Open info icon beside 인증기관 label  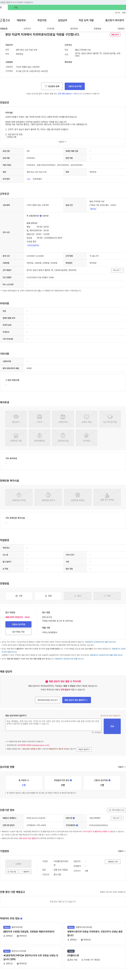(x=74, y=818)
